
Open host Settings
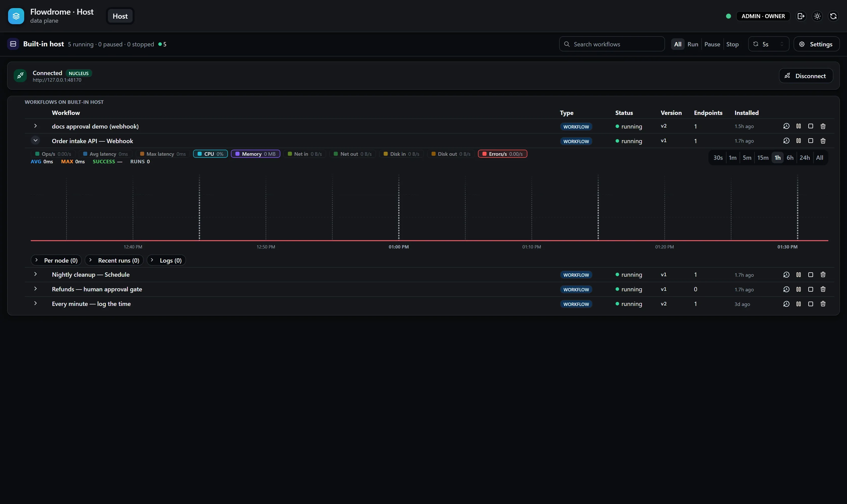click(x=816, y=44)
